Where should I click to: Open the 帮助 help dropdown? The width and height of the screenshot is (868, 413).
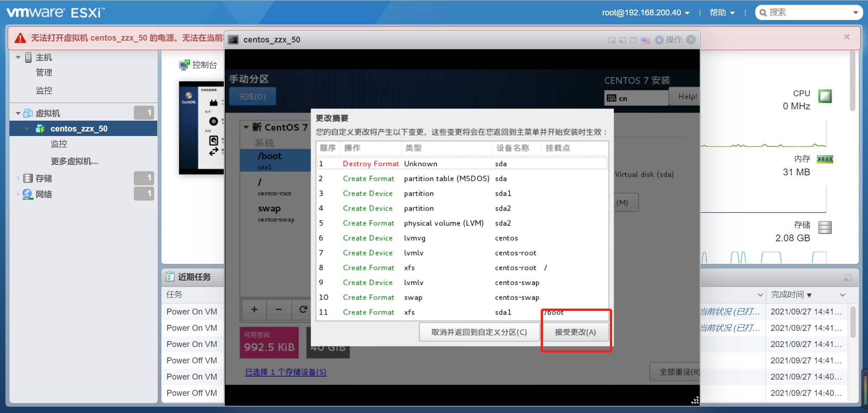(x=722, y=13)
